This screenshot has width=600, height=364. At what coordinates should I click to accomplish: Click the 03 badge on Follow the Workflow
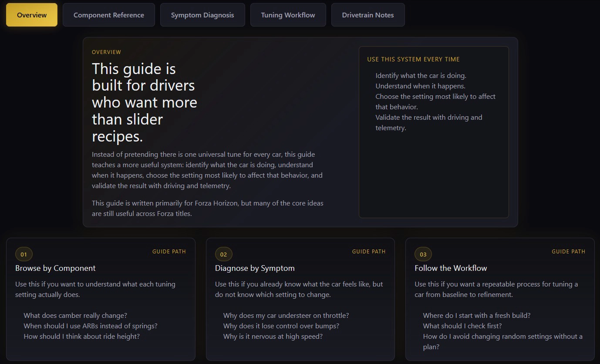(x=423, y=254)
